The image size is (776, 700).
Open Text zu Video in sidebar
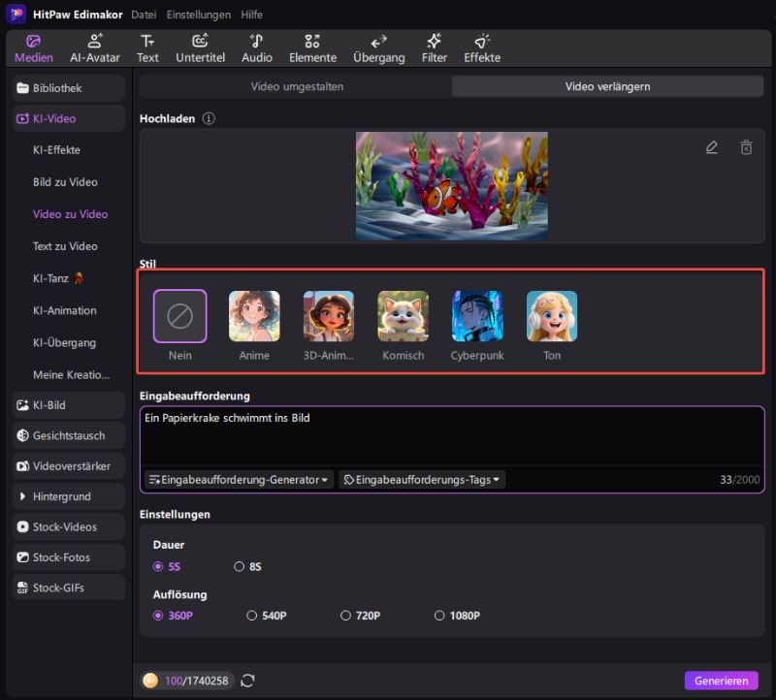coord(65,246)
